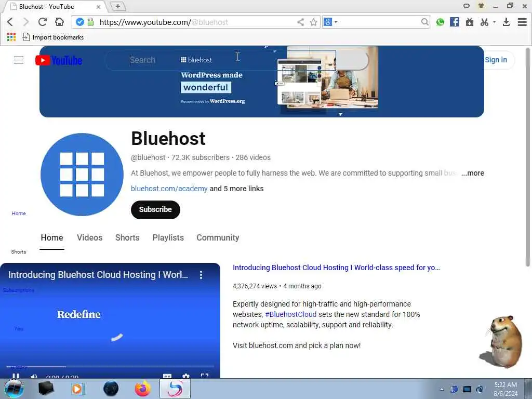
Task: Open the Windows Start orb
Action: tap(14, 389)
